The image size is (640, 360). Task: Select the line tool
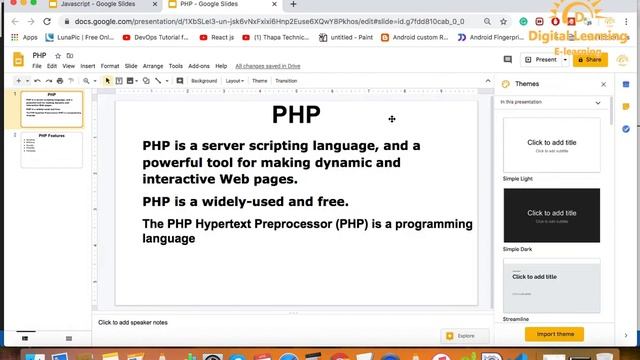[x=158, y=81]
